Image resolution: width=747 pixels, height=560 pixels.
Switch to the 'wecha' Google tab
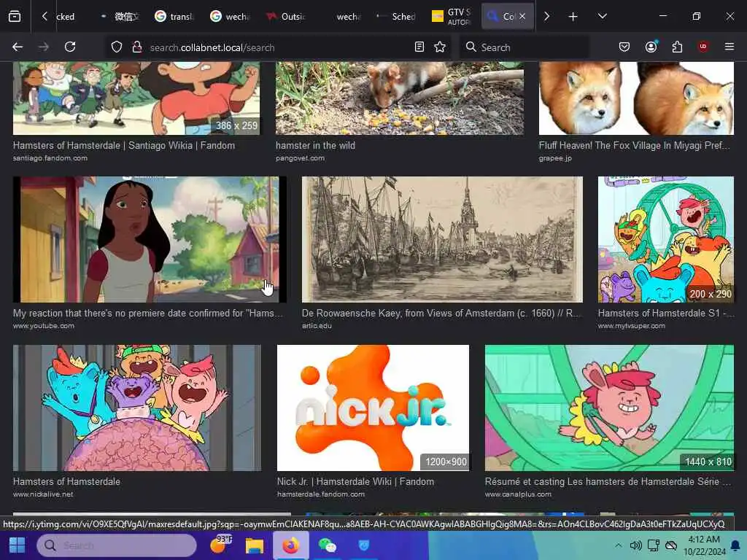[x=230, y=17]
